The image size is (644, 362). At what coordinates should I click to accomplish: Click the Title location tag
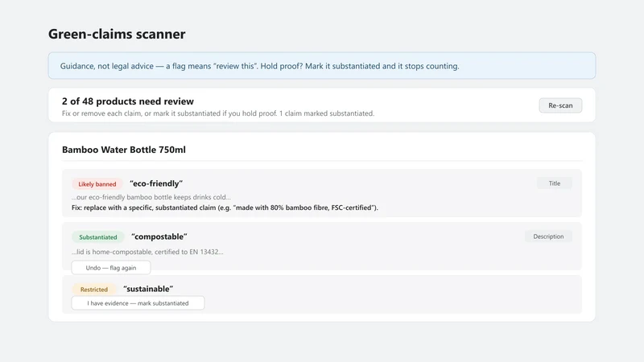(555, 183)
